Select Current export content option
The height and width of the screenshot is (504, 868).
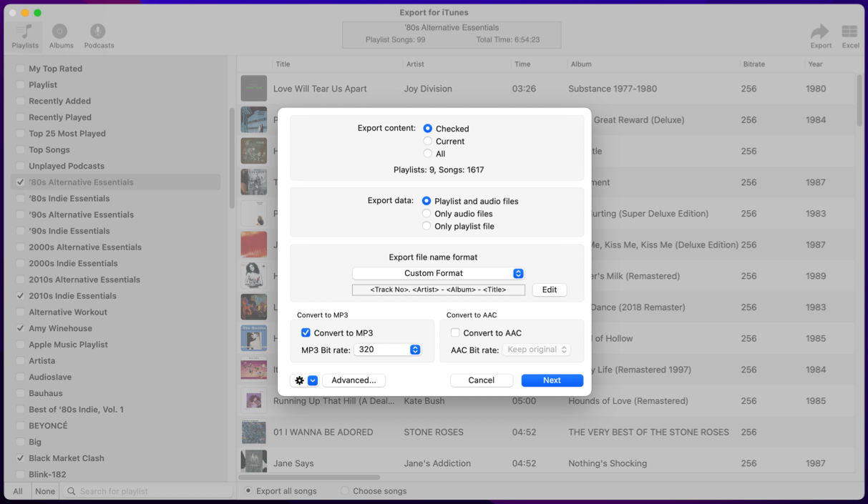[x=427, y=142]
